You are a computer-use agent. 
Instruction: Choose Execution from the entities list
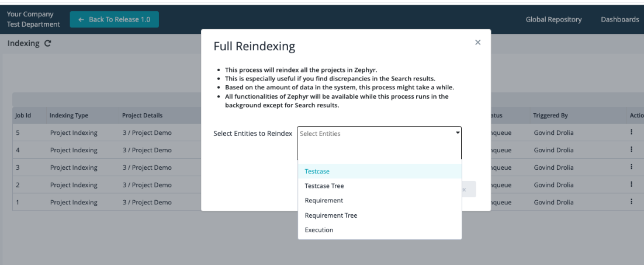click(319, 230)
